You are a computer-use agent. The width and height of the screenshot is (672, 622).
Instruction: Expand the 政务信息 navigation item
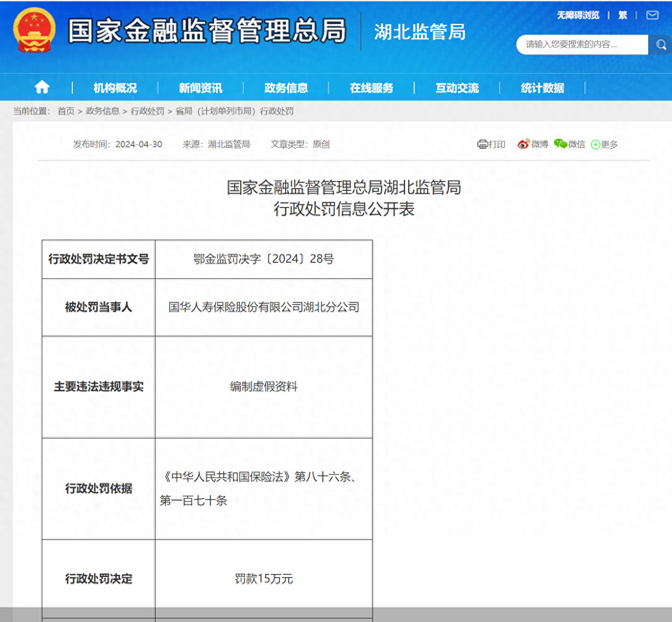coord(286,88)
